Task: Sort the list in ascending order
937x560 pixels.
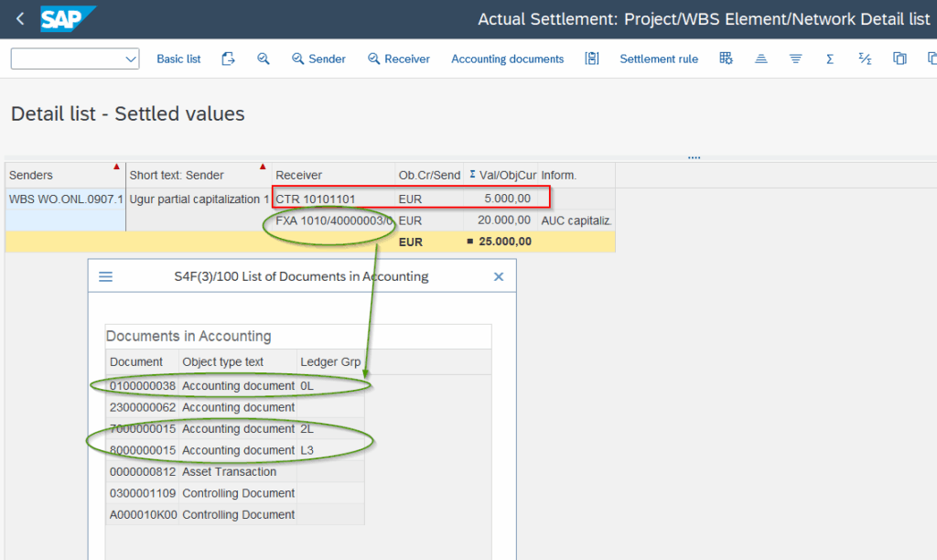Action: (x=761, y=59)
